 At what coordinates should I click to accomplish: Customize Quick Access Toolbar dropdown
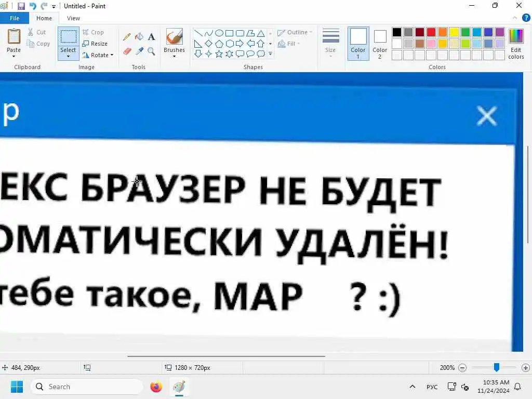[x=54, y=6]
